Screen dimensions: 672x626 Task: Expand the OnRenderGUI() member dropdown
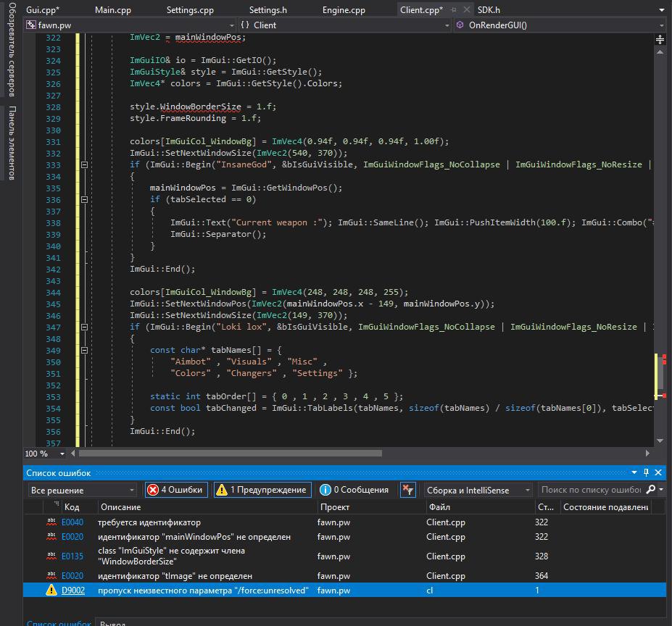point(661,25)
